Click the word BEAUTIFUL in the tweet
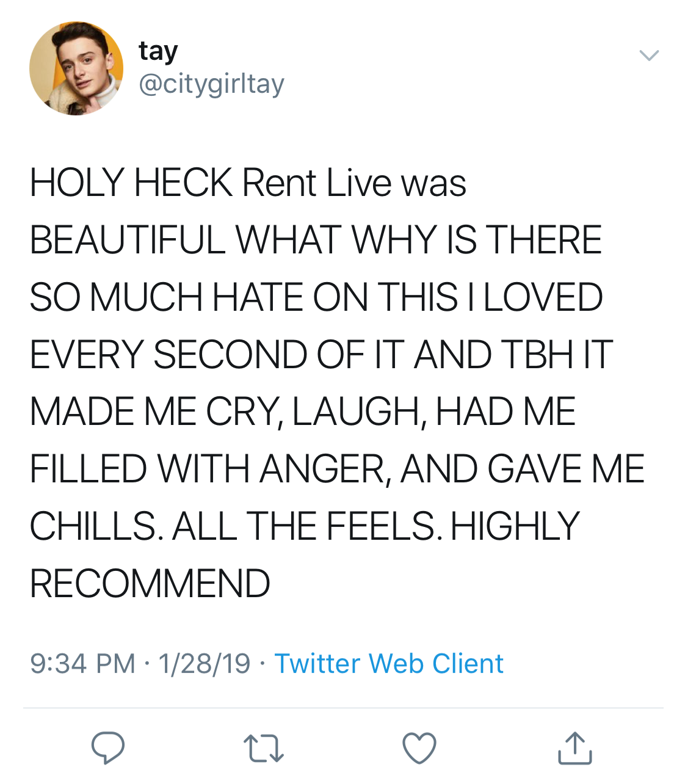This screenshot has height=784, width=685. click(x=127, y=239)
